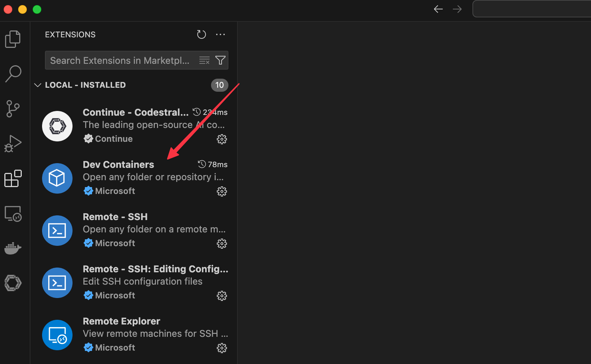Open the Extensions panel more actions menu
Screen dimensions: 591x364
220,34
